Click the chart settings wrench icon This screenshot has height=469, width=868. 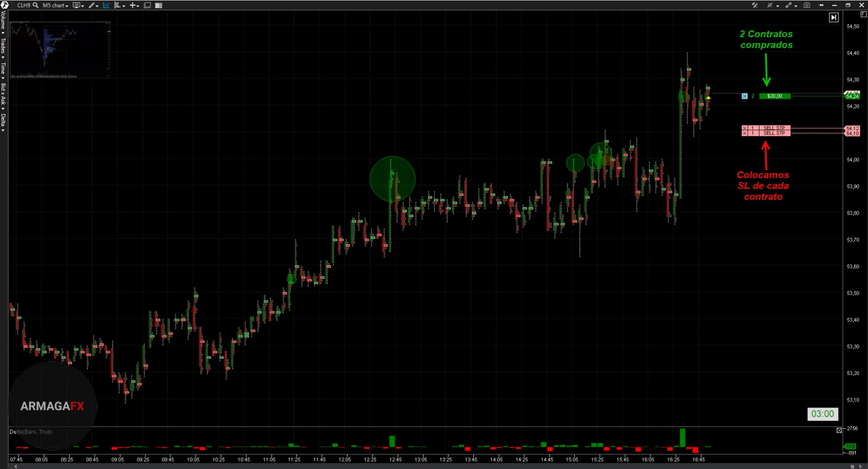[755, 5]
